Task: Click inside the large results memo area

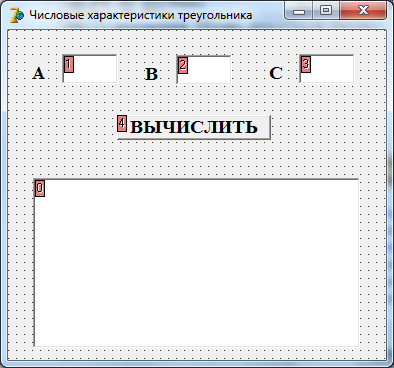Action: [x=196, y=263]
